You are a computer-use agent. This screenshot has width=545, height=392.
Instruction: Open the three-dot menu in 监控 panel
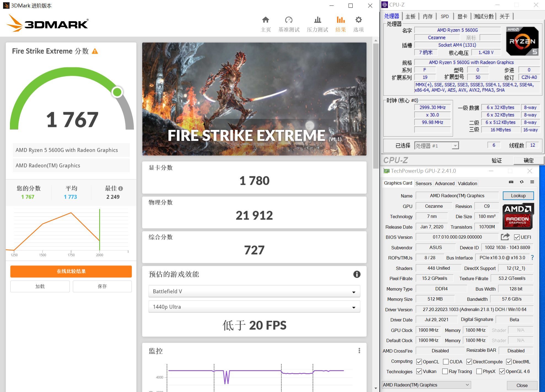tap(359, 350)
